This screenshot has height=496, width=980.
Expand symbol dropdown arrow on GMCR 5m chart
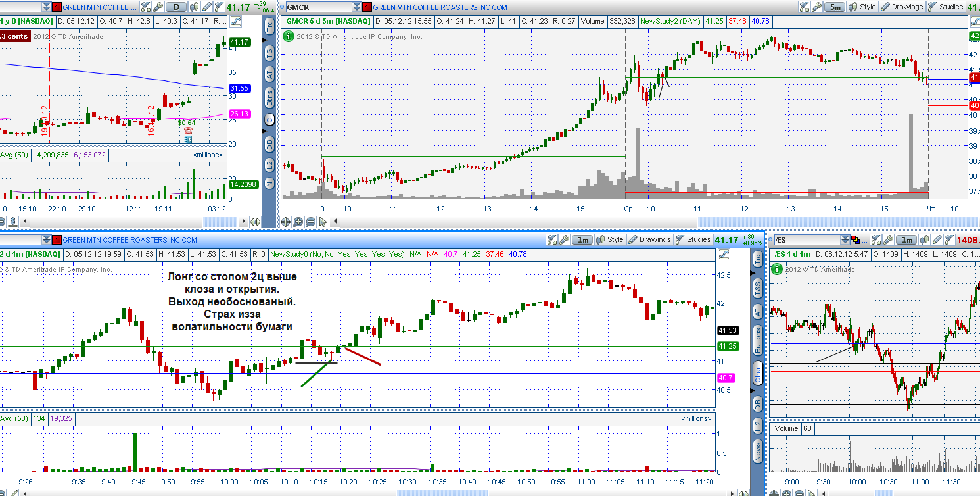click(x=358, y=7)
